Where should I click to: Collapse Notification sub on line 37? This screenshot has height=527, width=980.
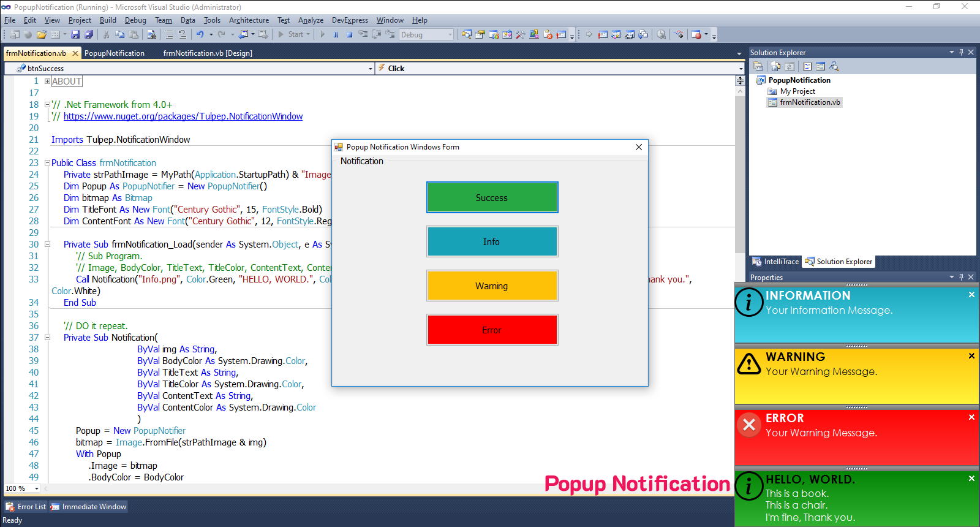point(47,338)
